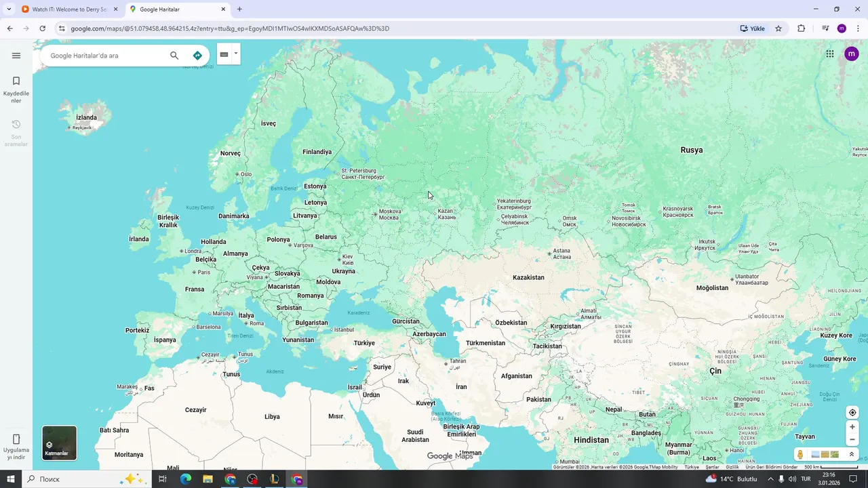Click the Türkiye country label on map
The height and width of the screenshot is (488, 868).
(364, 343)
